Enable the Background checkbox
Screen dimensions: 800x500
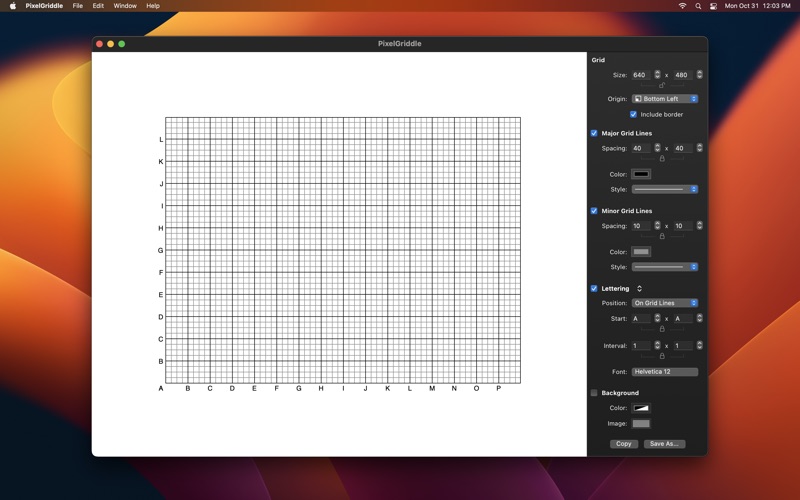pos(594,393)
